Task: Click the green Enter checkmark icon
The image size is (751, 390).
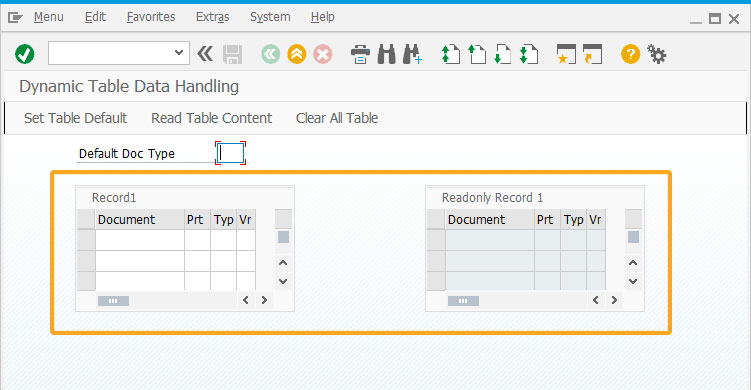Action: (24, 54)
